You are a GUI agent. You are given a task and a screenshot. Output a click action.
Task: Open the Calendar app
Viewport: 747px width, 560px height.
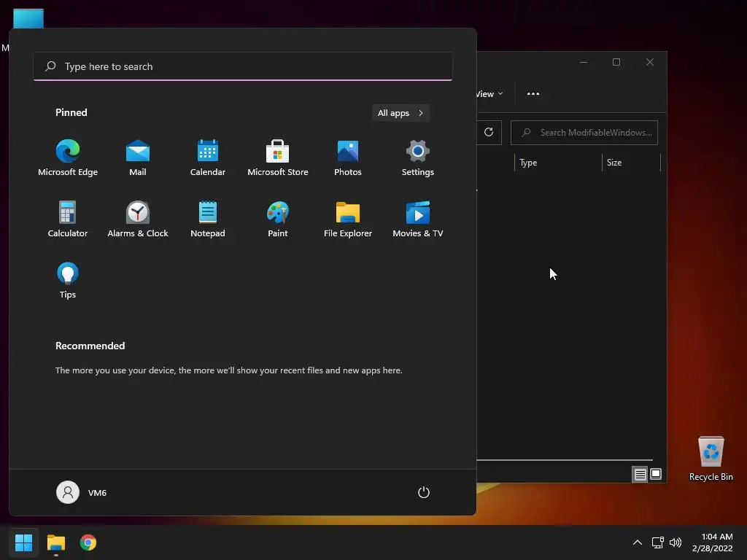click(x=208, y=158)
